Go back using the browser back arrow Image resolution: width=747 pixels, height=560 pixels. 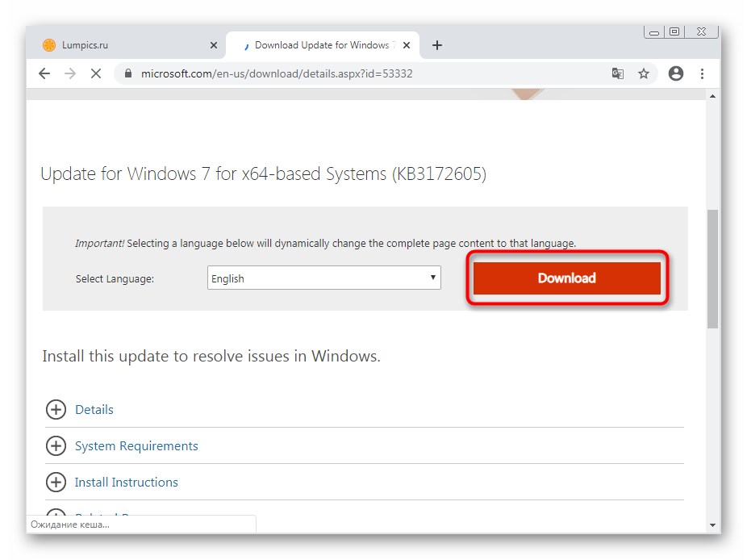click(44, 73)
